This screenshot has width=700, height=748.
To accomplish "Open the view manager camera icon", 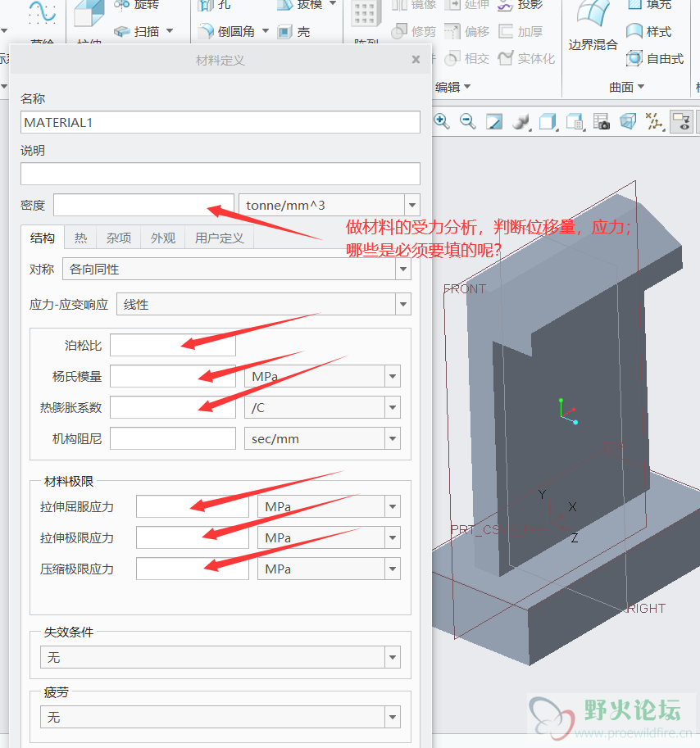I will [601, 121].
